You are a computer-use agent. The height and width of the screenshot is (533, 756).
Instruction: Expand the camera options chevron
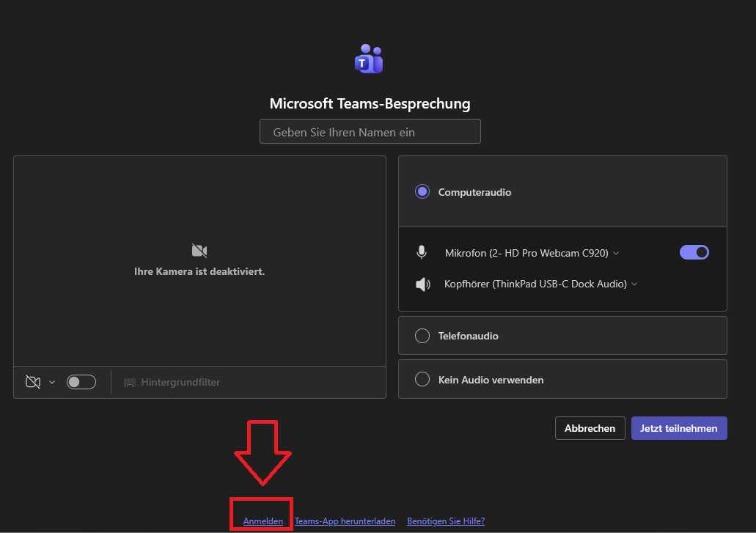(52, 382)
